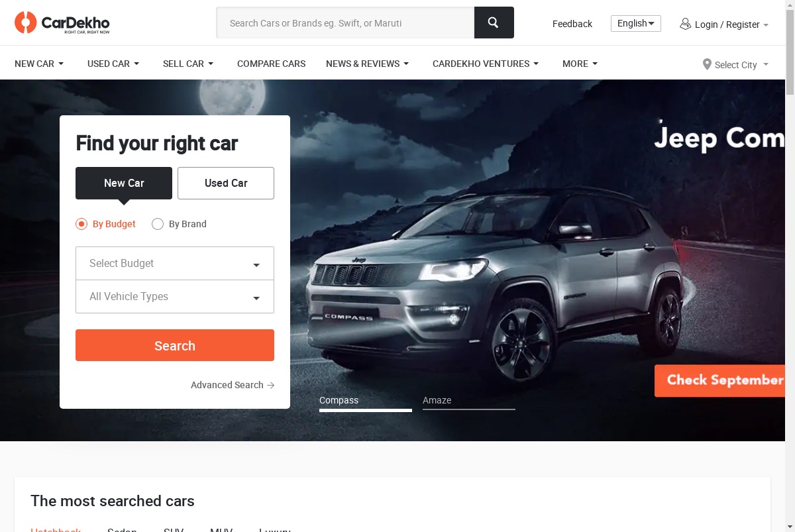Select the By Budget radio button
The image size is (795, 532).
pos(81,224)
